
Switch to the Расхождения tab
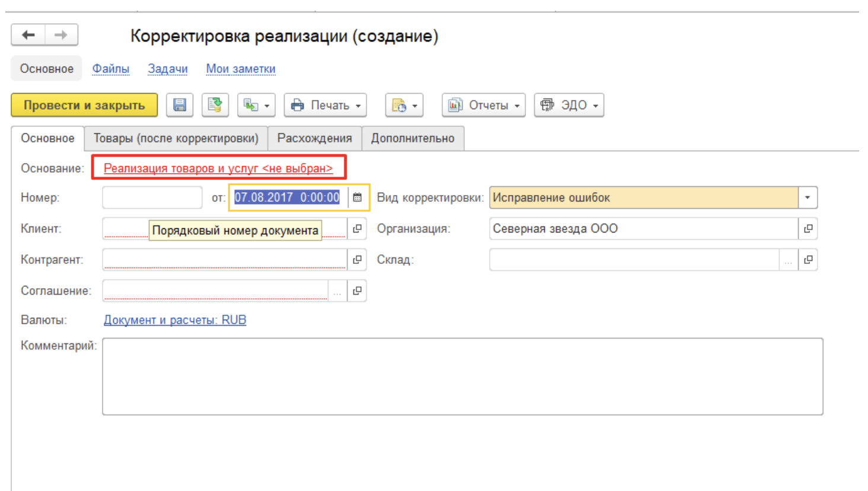(x=314, y=138)
